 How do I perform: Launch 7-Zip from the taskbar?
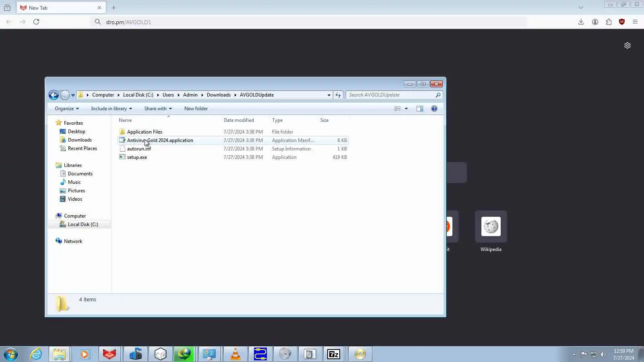(334, 354)
